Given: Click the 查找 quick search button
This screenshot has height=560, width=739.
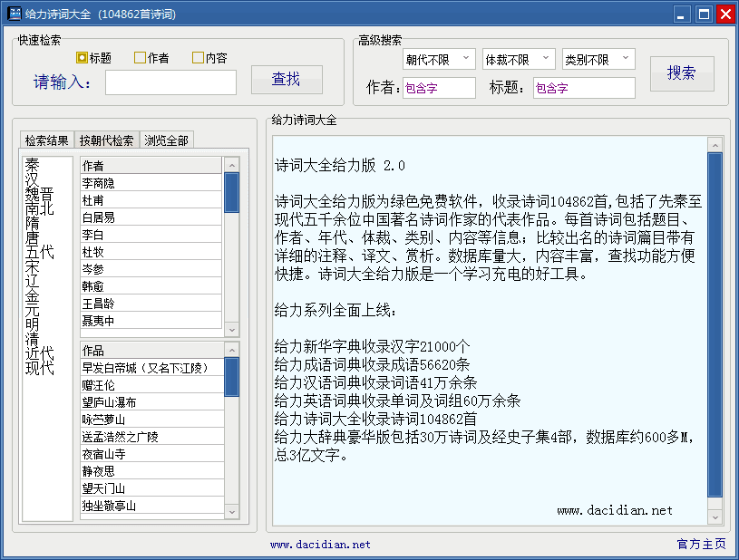Looking at the screenshot, I should (287, 80).
